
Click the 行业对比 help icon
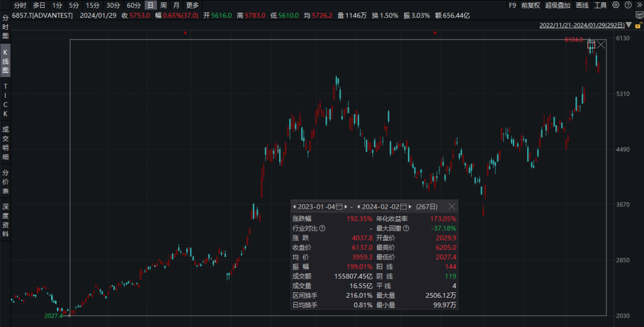(323, 228)
